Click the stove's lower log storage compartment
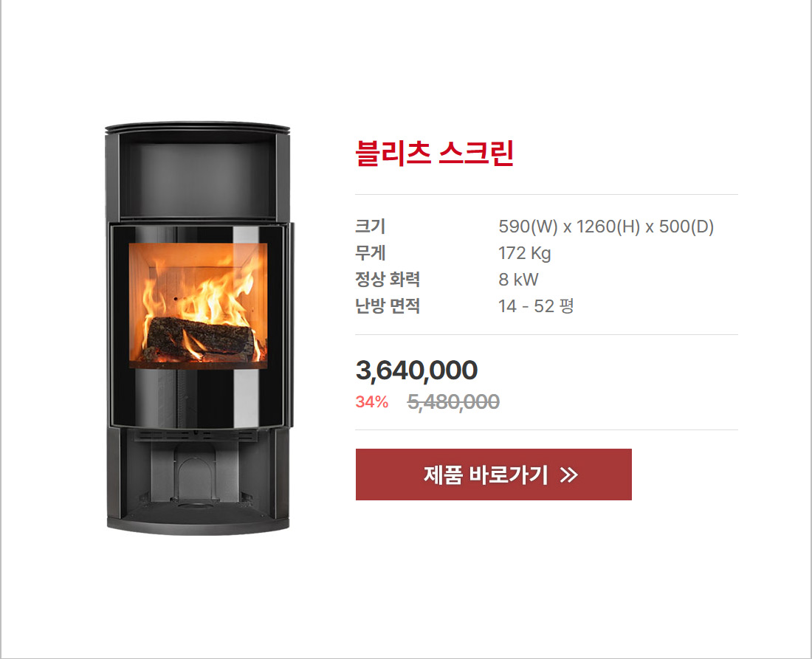The height and width of the screenshot is (659, 812). 198,474
